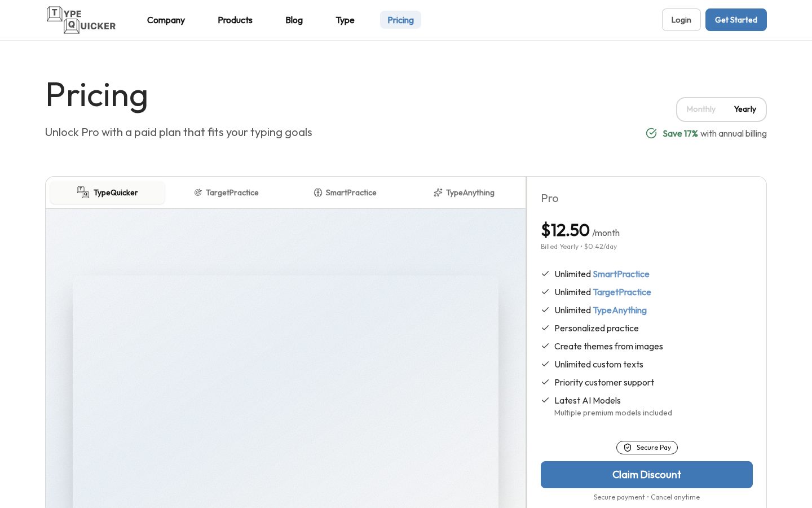812x508 pixels.
Task: Click the 'Unlock Pro with a paid plan' subtitle
Action: point(179,132)
